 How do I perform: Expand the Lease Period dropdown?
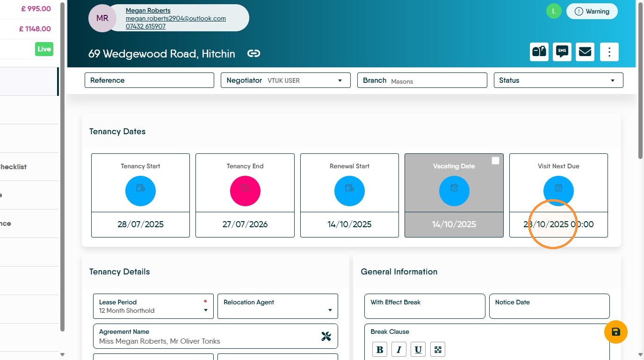tap(153, 306)
